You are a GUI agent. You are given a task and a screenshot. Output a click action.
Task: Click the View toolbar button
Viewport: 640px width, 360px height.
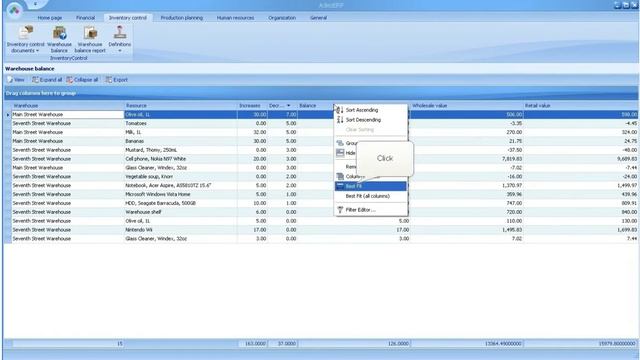16,80
